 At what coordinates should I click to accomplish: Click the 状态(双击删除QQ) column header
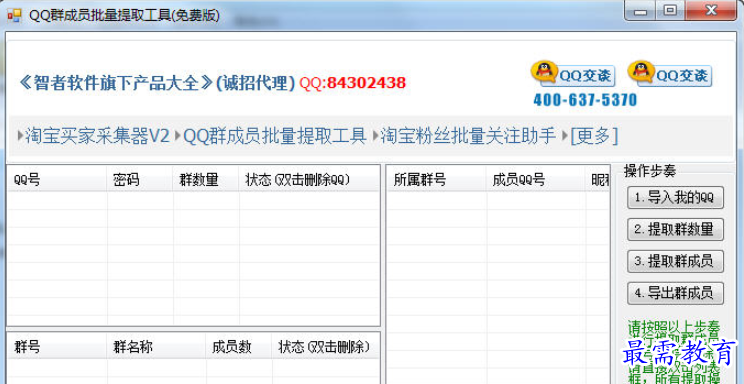point(309,180)
